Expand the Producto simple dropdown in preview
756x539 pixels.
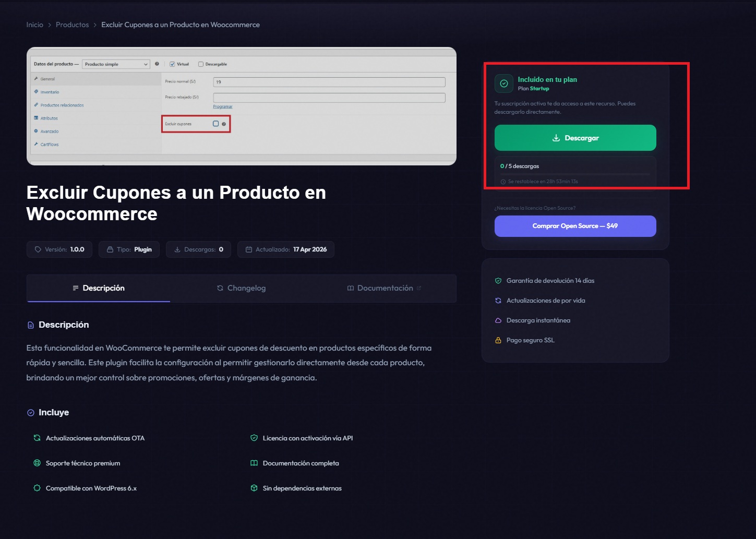[x=116, y=64]
